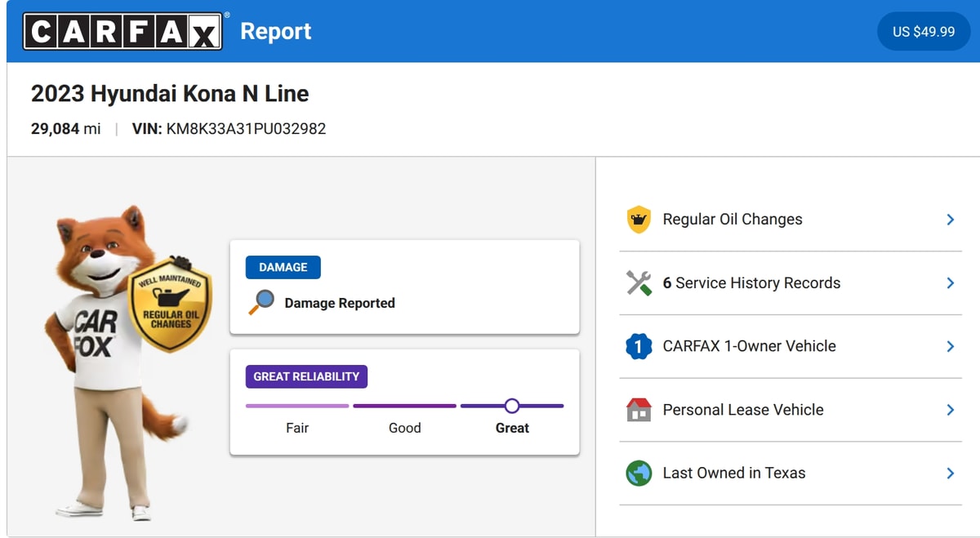The image size is (980, 538).
Task: Click the globe icon for Last Owned
Action: (x=639, y=473)
